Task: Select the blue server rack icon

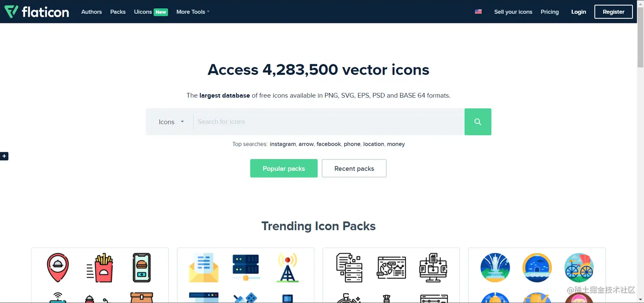Action: coord(246,267)
